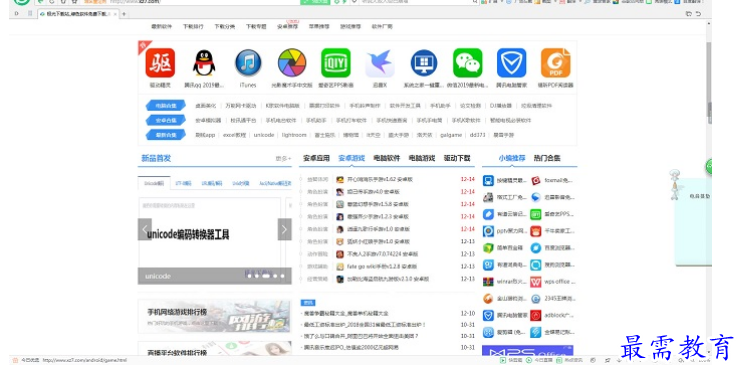This screenshot has width=742, height=379.
Task: Click the 最新合集 blue category button
Action: (x=166, y=135)
